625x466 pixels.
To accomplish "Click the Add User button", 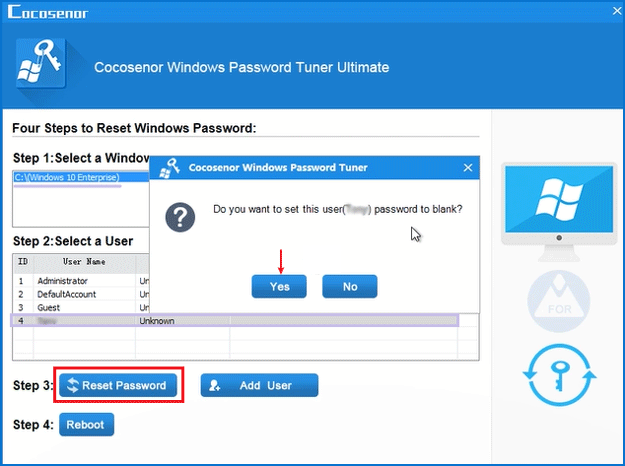I will click(x=259, y=385).
